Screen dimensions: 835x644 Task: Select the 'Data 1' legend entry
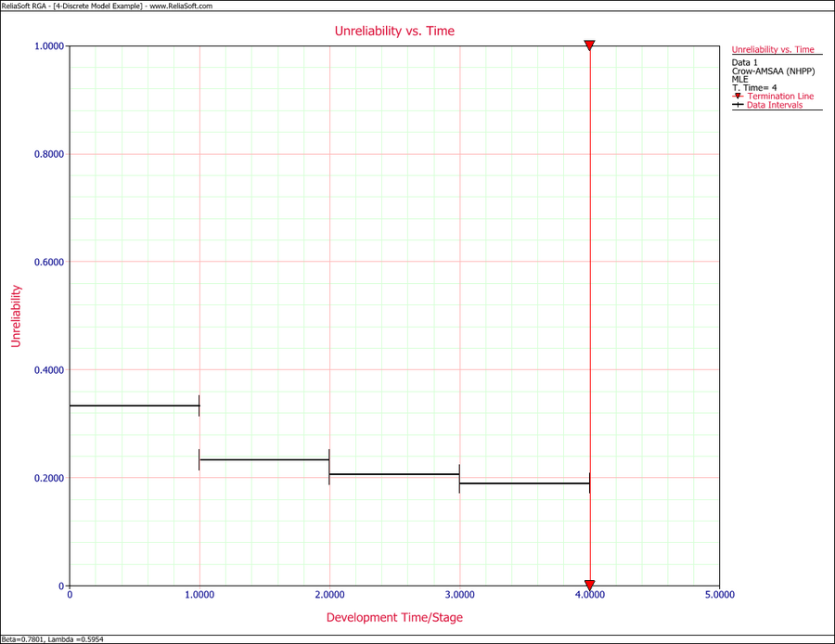[745, 62]
